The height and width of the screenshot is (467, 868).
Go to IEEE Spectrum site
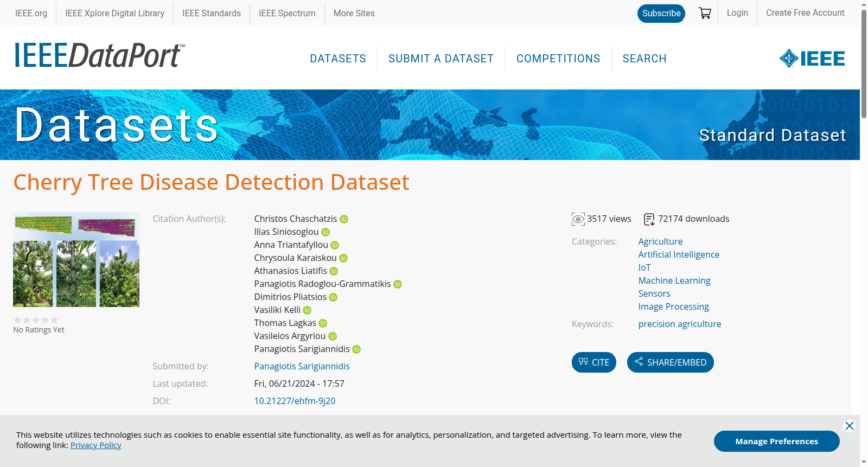click(287, 13)
